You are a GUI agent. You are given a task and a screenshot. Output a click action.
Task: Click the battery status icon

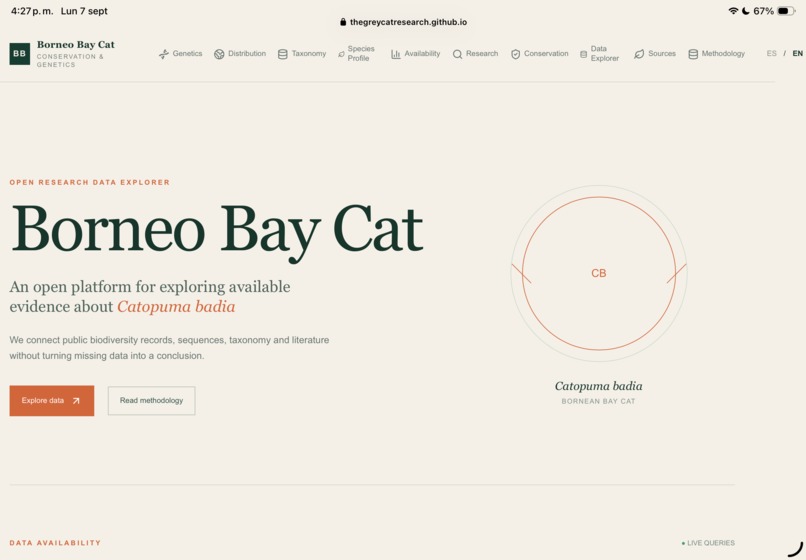coord(786,11)
